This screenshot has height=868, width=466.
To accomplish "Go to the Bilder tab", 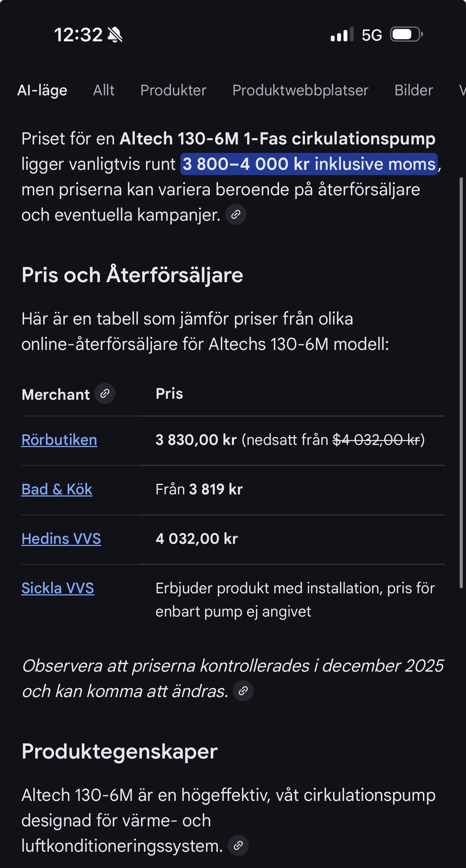I will [414, 90].
